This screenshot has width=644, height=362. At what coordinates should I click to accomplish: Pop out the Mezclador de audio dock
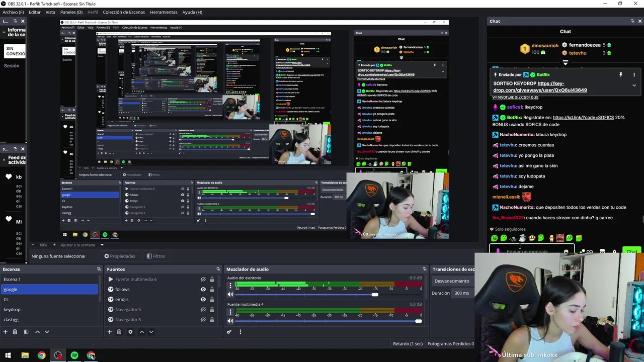point(424,269)
